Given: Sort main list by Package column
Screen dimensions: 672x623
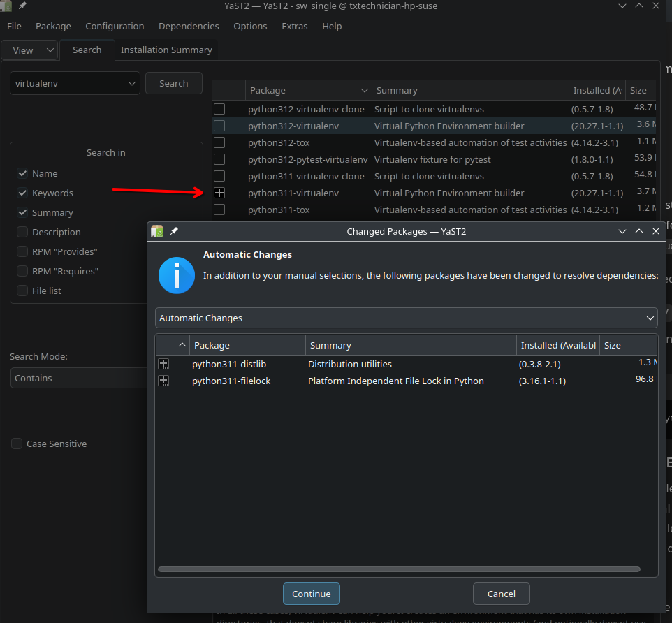Looking at the screenshot, I should 309,90.
